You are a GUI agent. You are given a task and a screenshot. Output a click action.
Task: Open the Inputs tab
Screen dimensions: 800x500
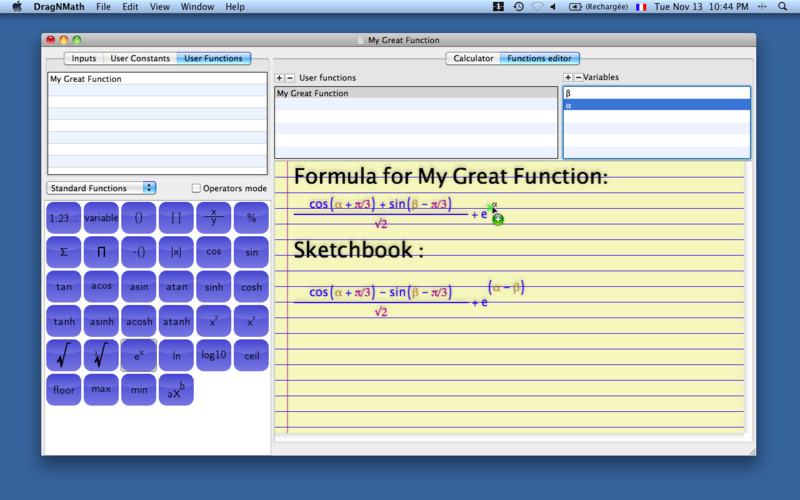[x=84, y=58]
